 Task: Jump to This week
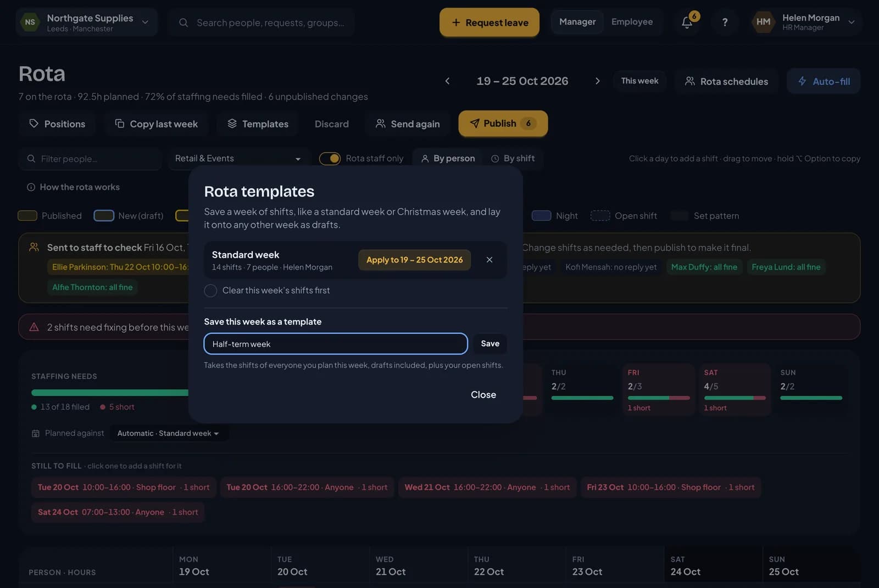tap(639, 81)
